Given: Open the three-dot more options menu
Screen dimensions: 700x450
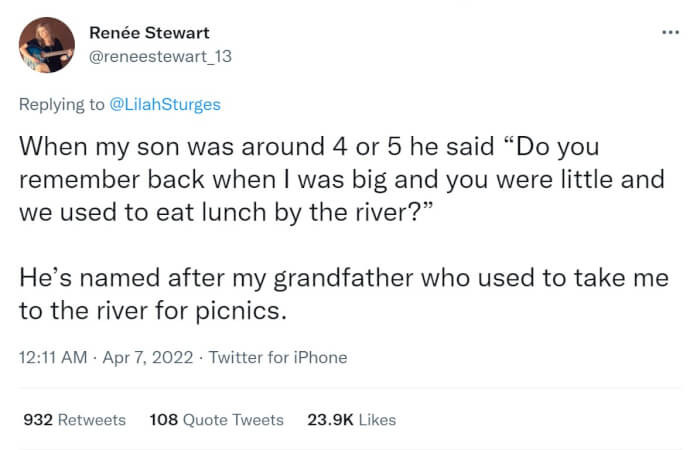Looking at the screenshot, I should coord(670,32).
